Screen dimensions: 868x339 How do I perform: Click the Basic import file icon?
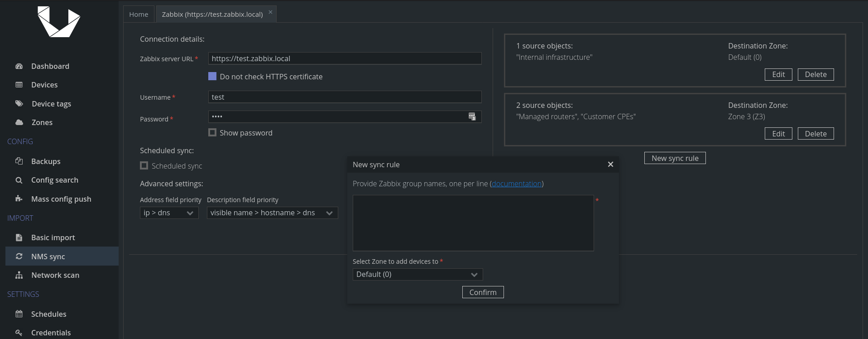19,237
